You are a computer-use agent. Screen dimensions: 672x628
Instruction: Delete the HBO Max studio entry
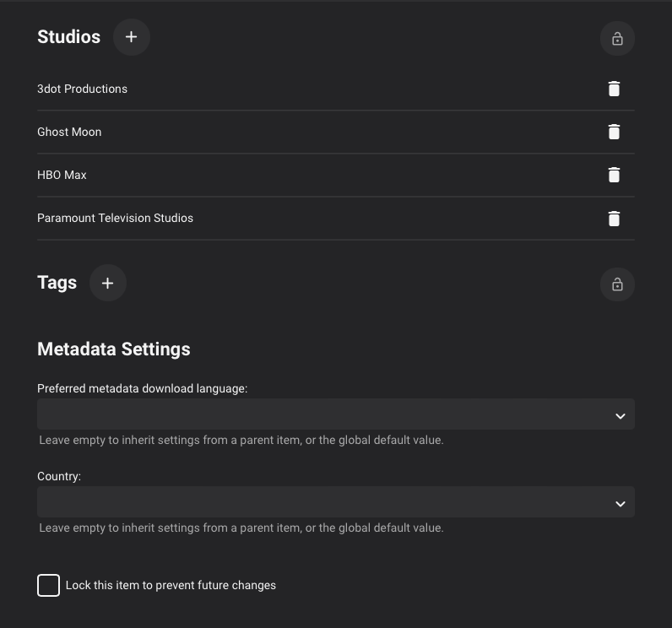tap(614, 175)
